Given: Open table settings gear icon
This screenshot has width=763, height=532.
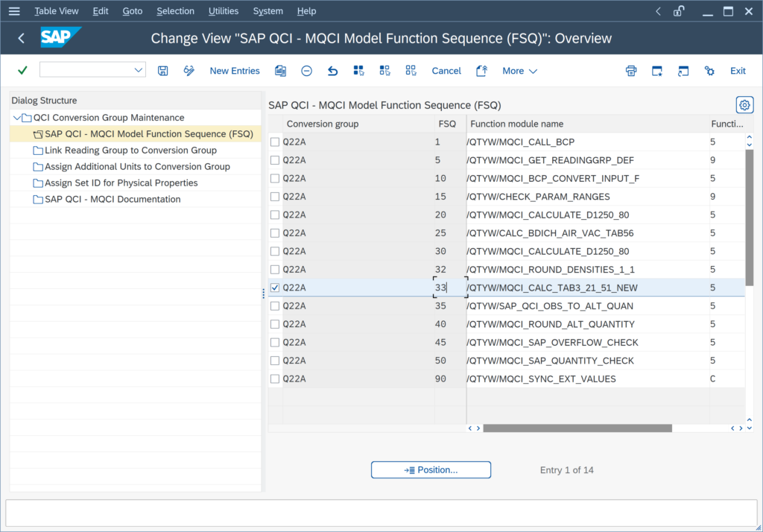Looking at the screenshot, I should tap(744, 104).
